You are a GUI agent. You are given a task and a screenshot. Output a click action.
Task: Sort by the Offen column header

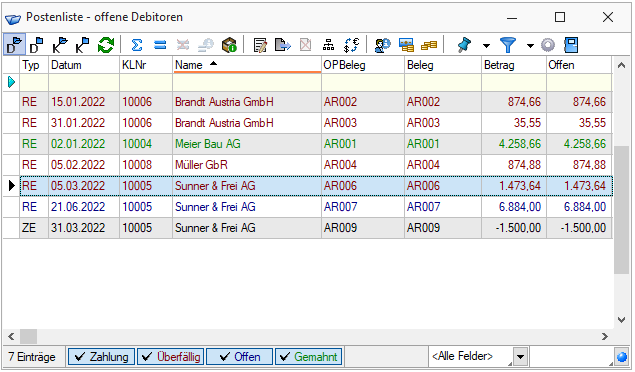point(579,65)
